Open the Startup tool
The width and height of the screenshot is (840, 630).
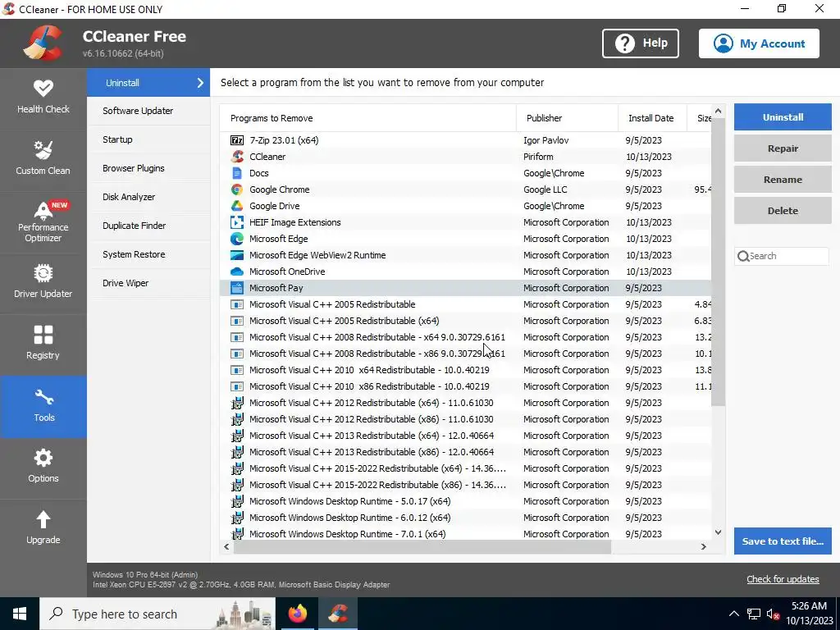coord(148,139)
